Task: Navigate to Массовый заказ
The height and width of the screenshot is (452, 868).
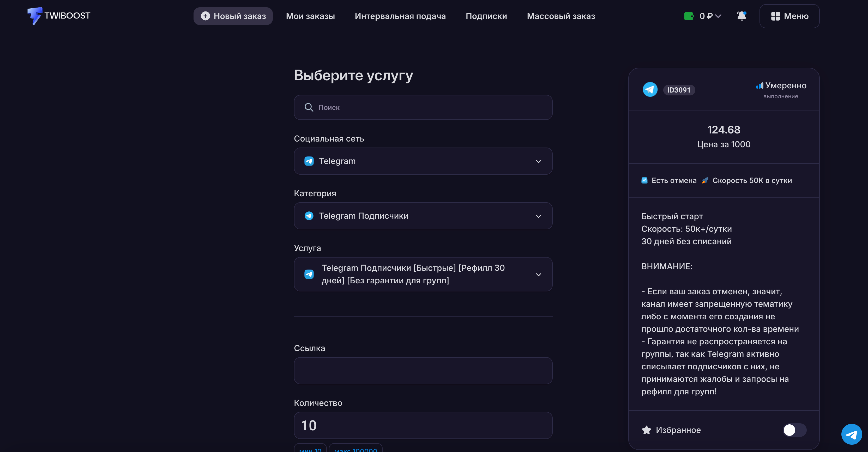Action: 561,16
